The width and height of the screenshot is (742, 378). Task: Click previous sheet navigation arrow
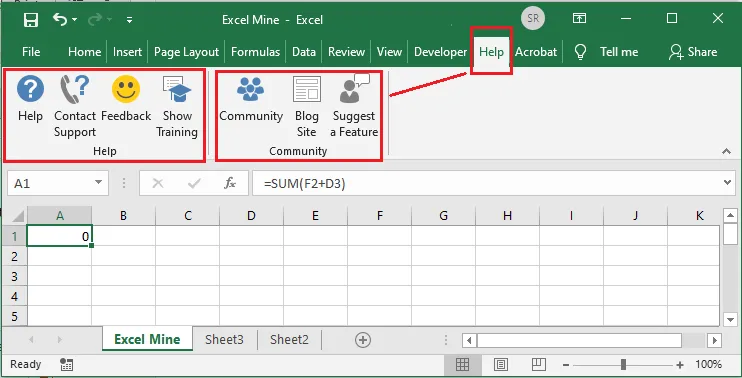point(31,340)
